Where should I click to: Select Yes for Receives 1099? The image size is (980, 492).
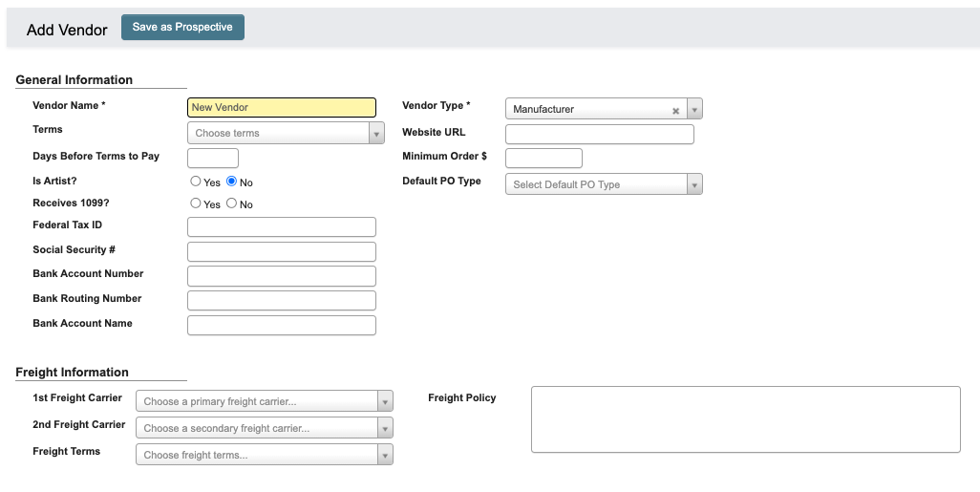[196, 203]
